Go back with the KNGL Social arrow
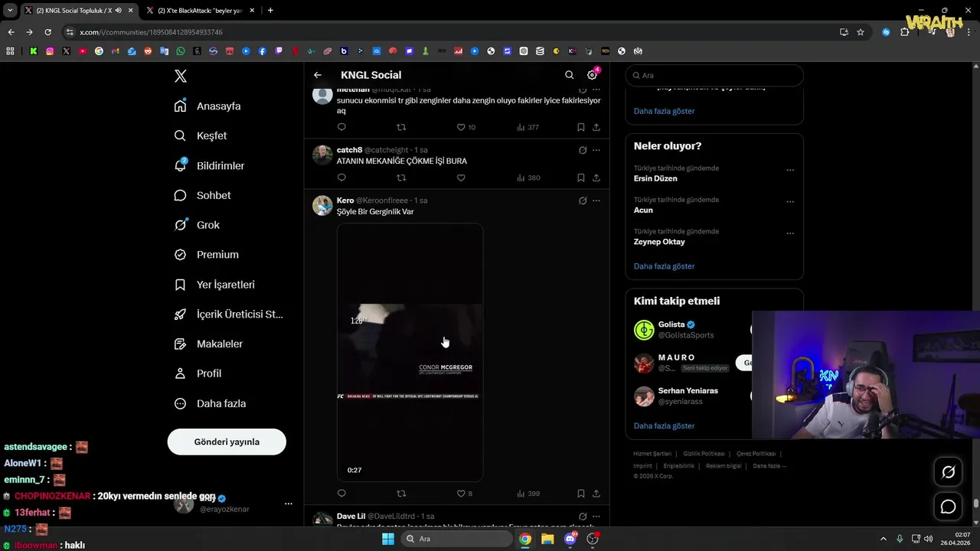This screenshot has width=980, height=551. coord(318,75)
